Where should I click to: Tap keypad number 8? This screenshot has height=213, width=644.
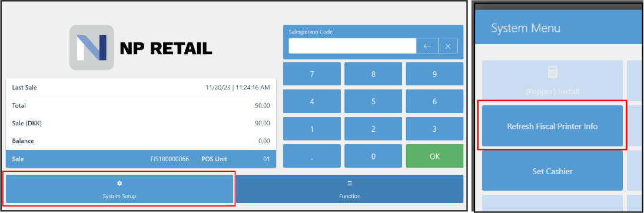click(373, 74)
